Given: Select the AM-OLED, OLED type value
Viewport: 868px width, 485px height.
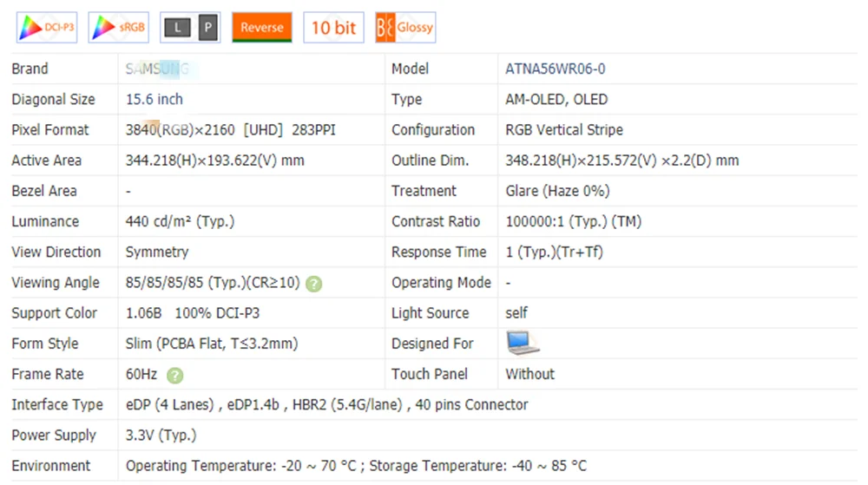Looking at the screenshot, I should (x=556, y=100).
